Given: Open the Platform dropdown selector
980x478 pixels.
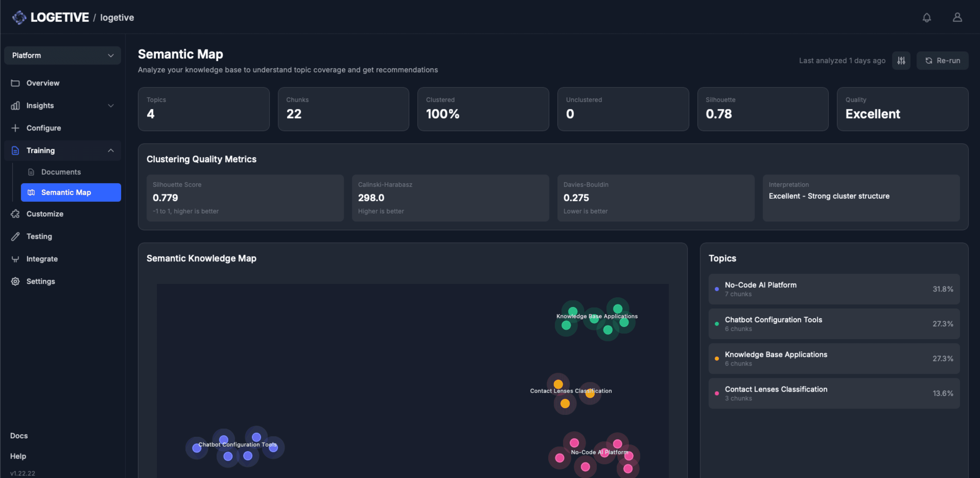Looking at the screenshot, I should [62, 56].
